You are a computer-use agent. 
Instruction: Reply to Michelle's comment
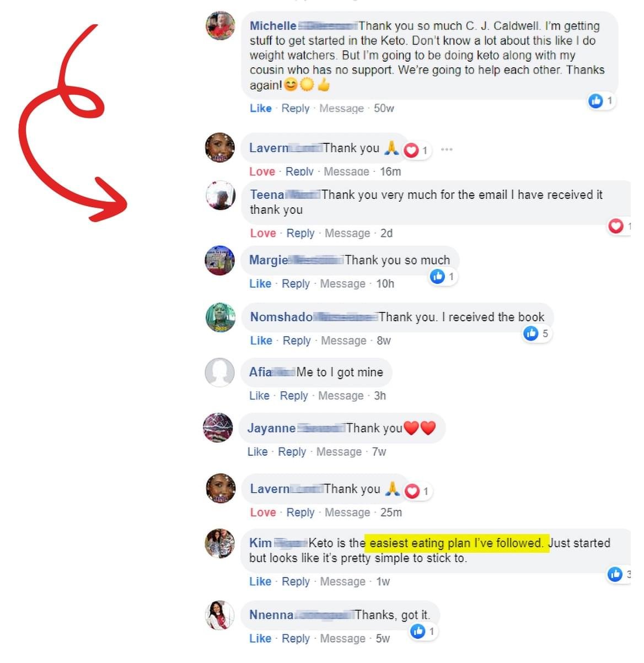click(296, 108)
